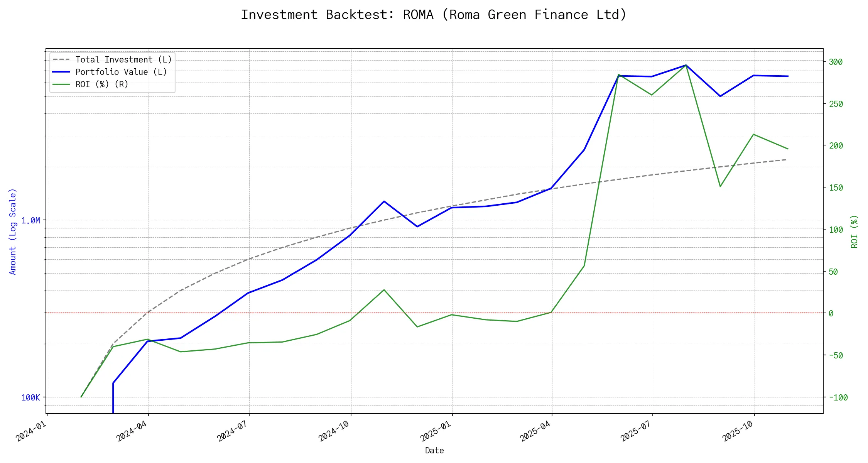Click the "Amount (Log Scale)" axis title
This screenshot has height=463, width=868.
click(x=13, y=231)
